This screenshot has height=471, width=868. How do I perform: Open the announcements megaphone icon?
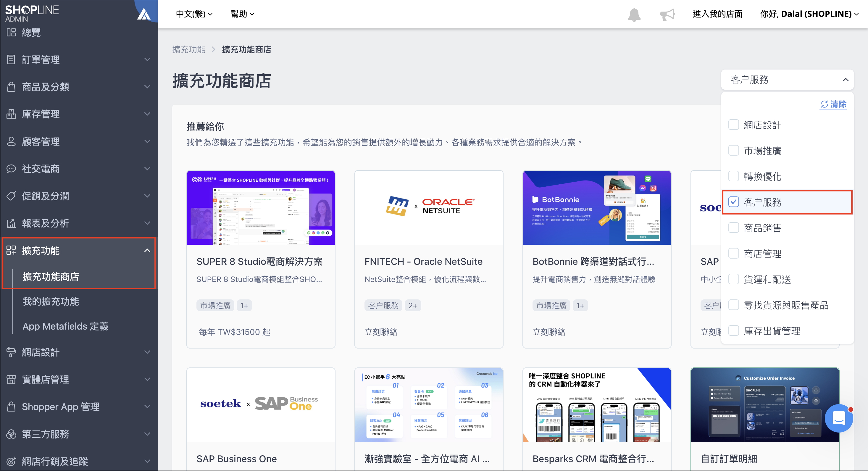tap(667, 14)
